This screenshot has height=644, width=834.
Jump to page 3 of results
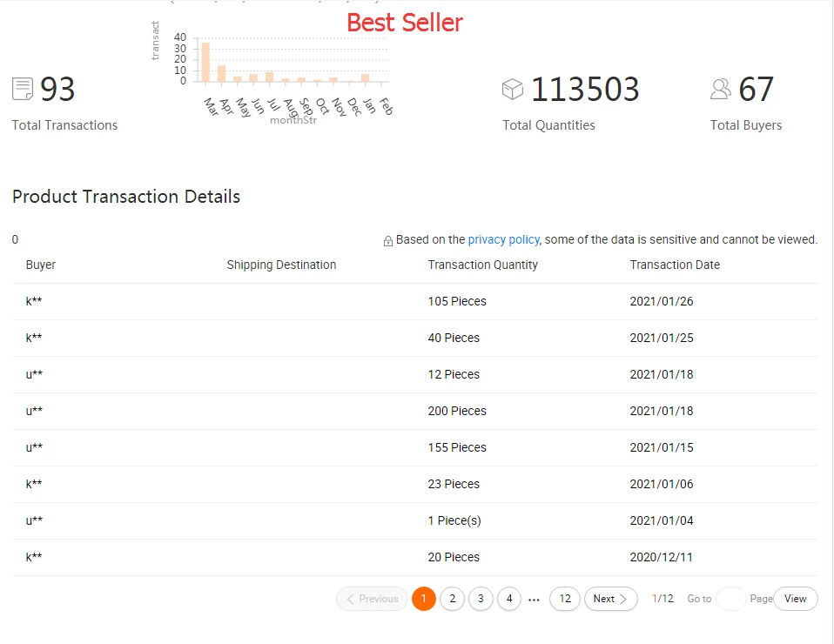click(481, 599)
